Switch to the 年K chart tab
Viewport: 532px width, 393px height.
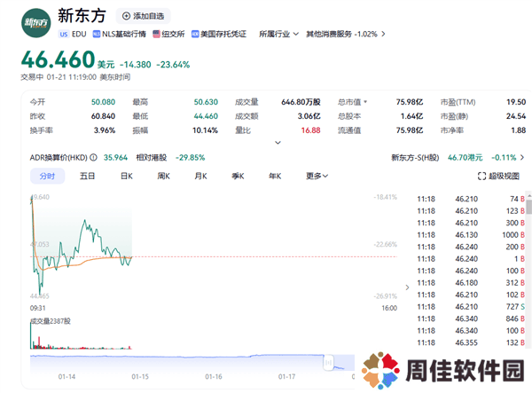(275, 177)
